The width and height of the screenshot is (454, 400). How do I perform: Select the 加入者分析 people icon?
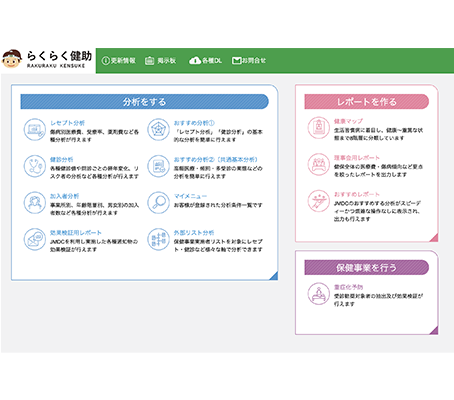tap(35, 203)
